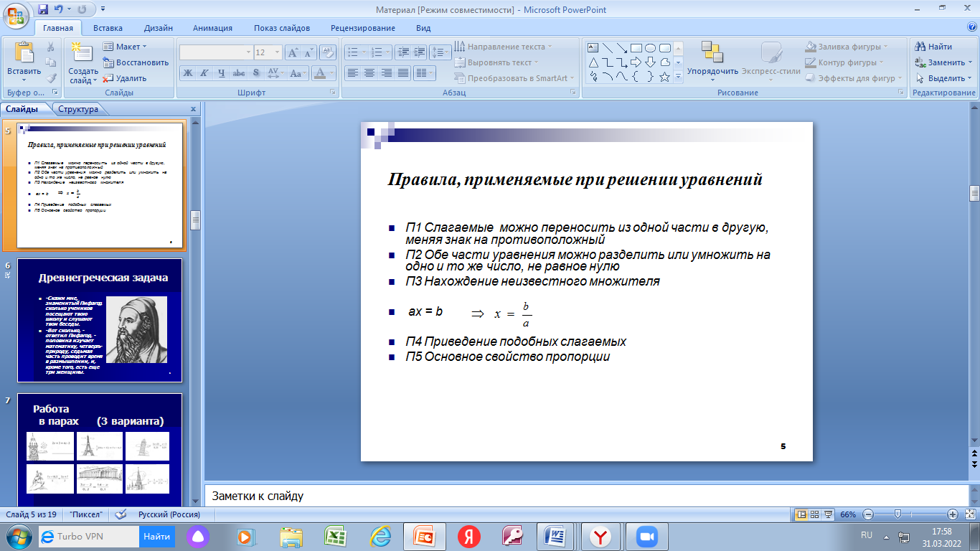The image size is (980, 551).
Task: Open Заливка фигуры dropdown
Action: point(847,47)
